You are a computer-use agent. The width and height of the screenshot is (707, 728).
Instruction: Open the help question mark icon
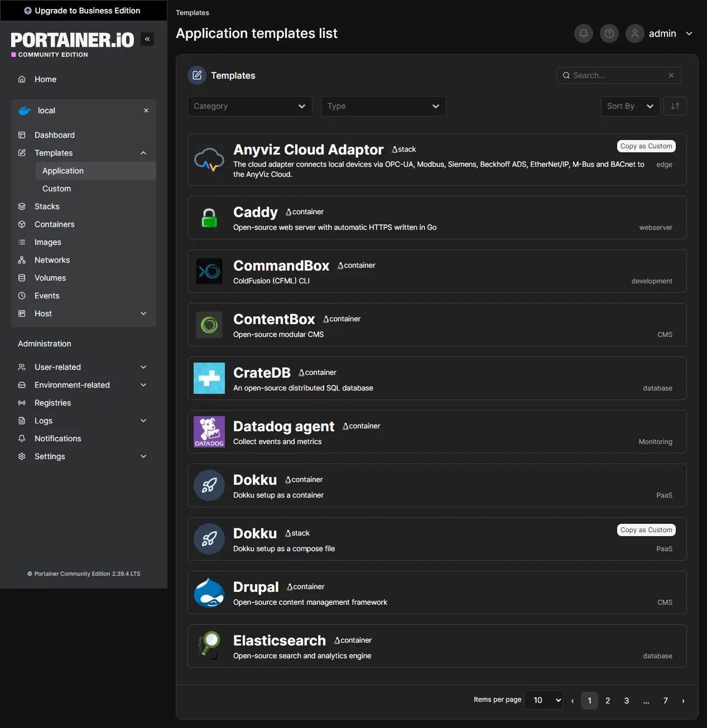(x=609, y=33)
